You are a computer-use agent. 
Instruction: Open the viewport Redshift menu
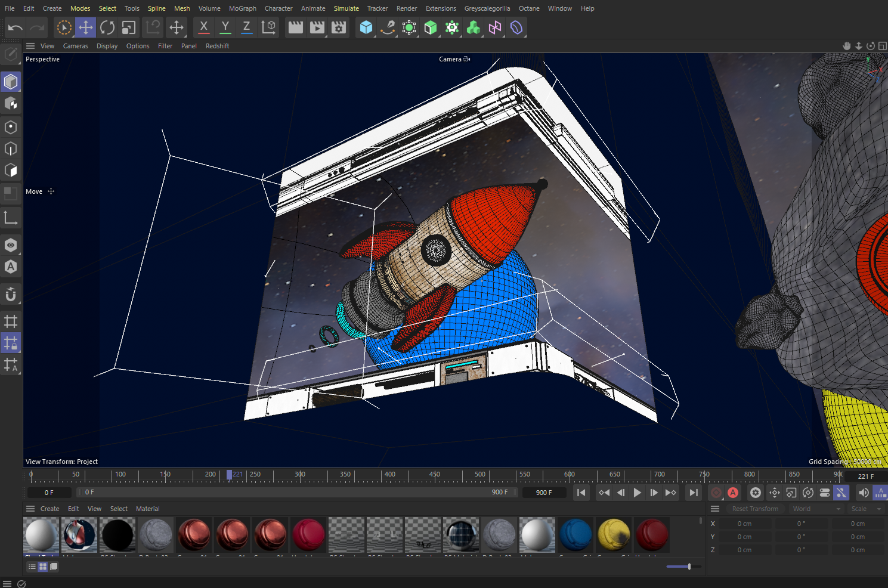[217, 46]
